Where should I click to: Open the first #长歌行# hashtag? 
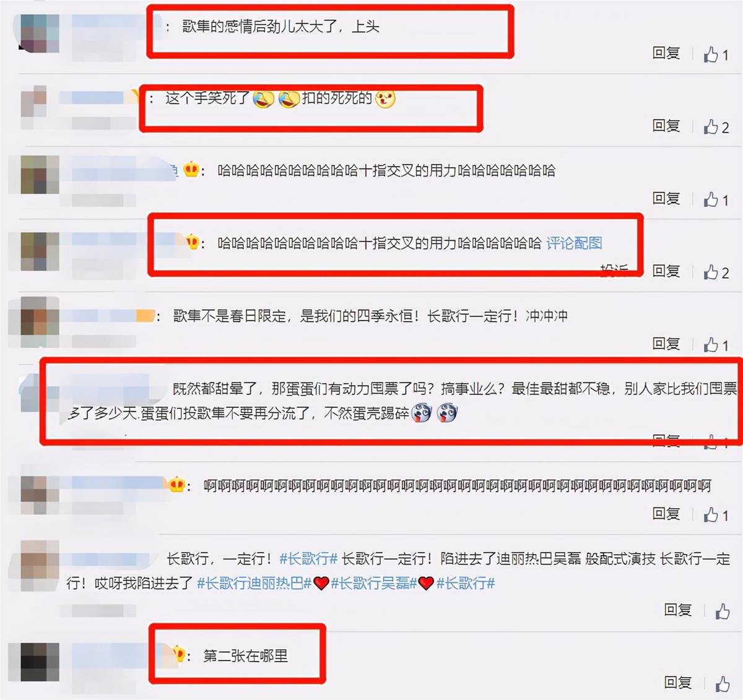(x=308, y=559)
